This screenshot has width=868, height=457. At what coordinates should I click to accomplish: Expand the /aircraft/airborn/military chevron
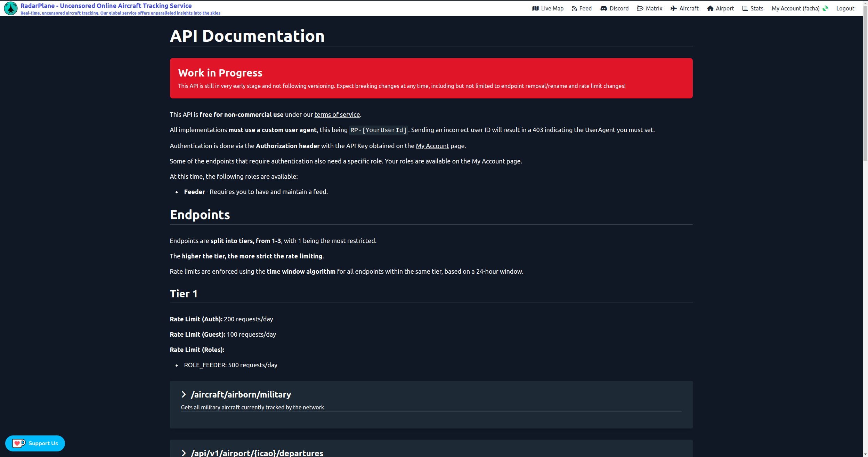[x=184, y=394]
